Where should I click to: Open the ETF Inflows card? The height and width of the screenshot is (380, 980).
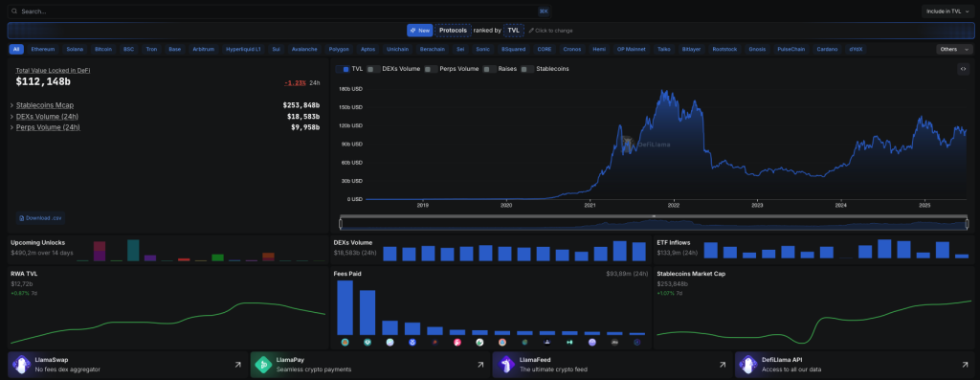813,250
